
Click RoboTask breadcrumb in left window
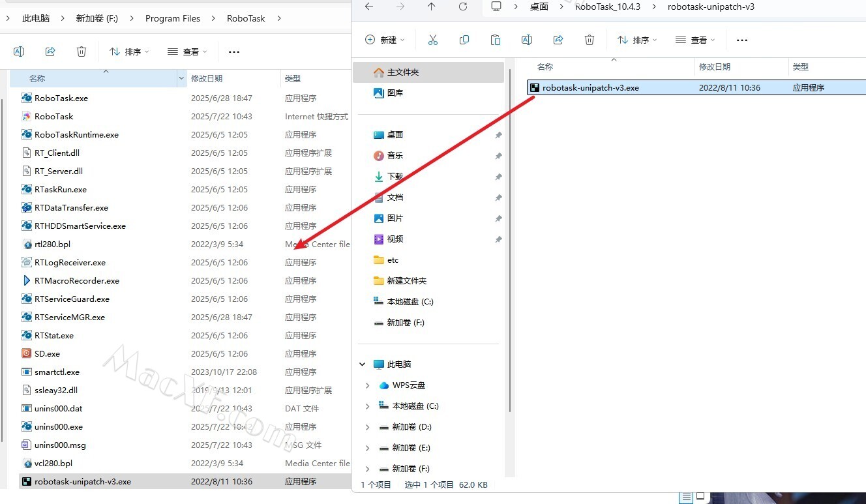[246, 18]
